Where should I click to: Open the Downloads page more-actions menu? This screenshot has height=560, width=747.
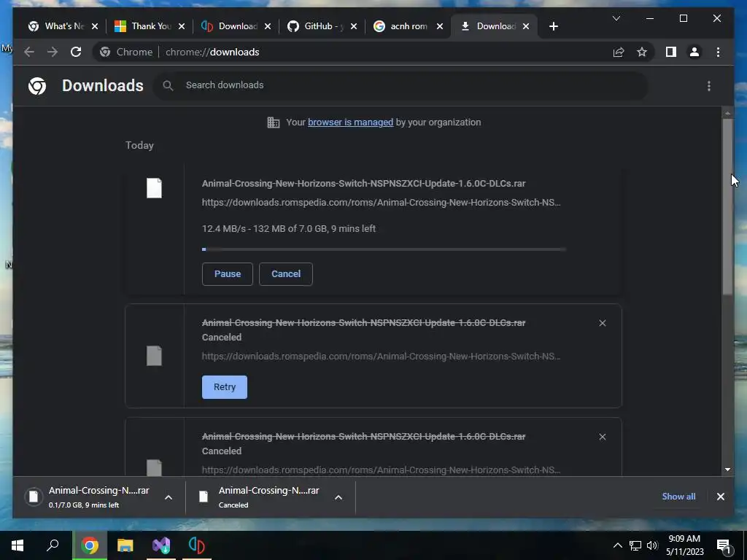coord(709,86)
